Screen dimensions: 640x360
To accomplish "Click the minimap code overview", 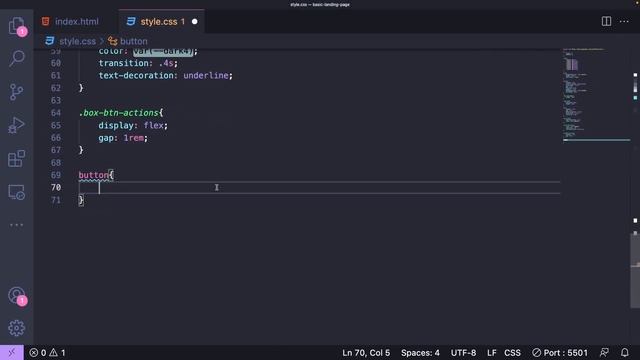I will coord(596,95).
